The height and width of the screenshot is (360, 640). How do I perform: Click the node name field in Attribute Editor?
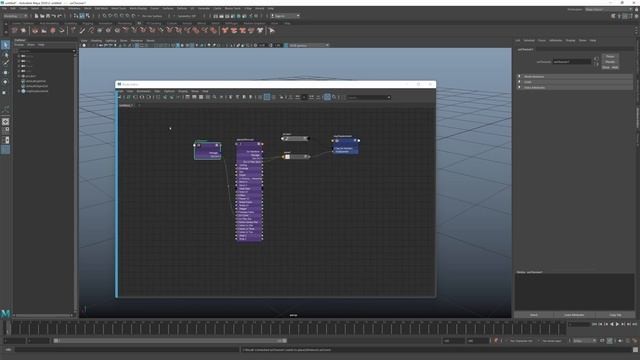pyautogui.click(x=571, y=62)
